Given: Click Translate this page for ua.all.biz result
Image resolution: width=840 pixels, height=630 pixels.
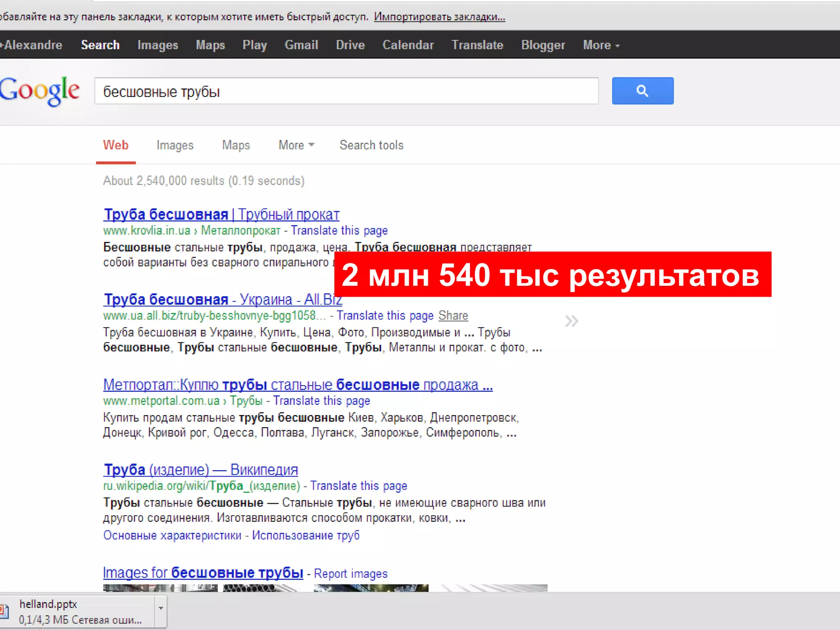Looking at the screenshot, I should [x=385, y=315].
